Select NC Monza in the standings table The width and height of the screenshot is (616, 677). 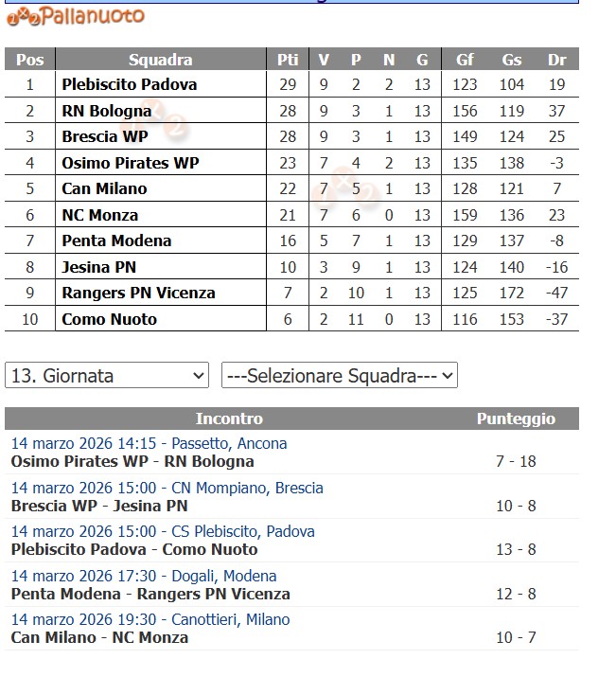click(99, 215)
